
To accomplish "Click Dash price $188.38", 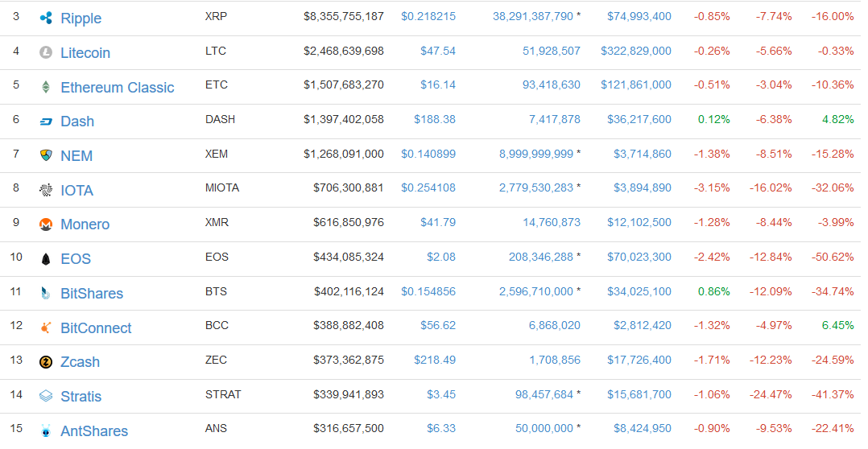I will pos(435,119).
